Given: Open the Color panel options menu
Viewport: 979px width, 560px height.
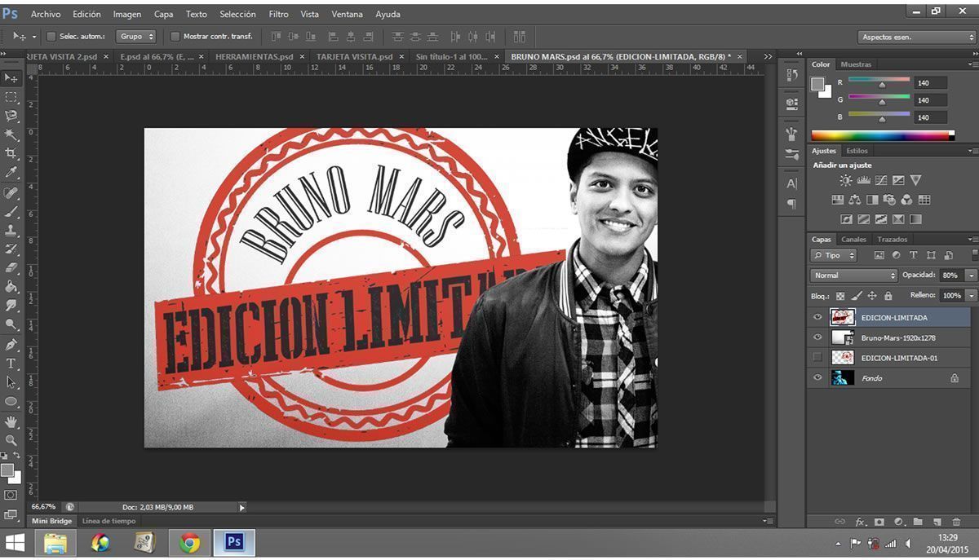Looking at the screenshot, I should point(972,64).
